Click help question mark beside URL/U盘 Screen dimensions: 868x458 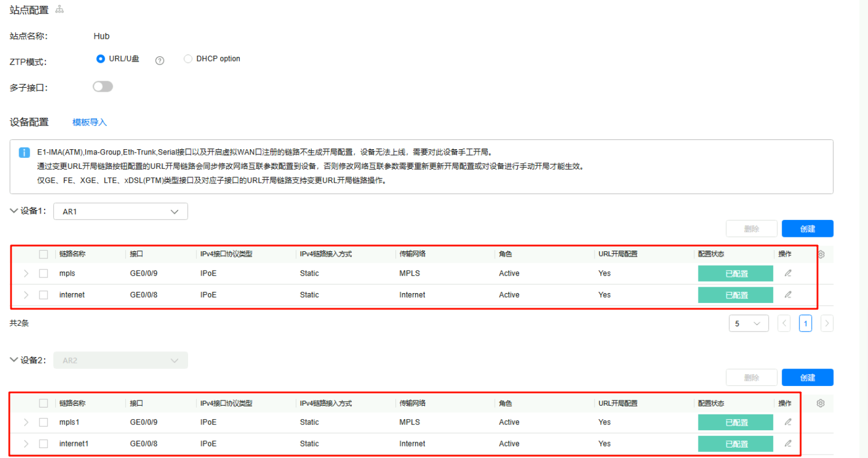(x=160, y=60)
